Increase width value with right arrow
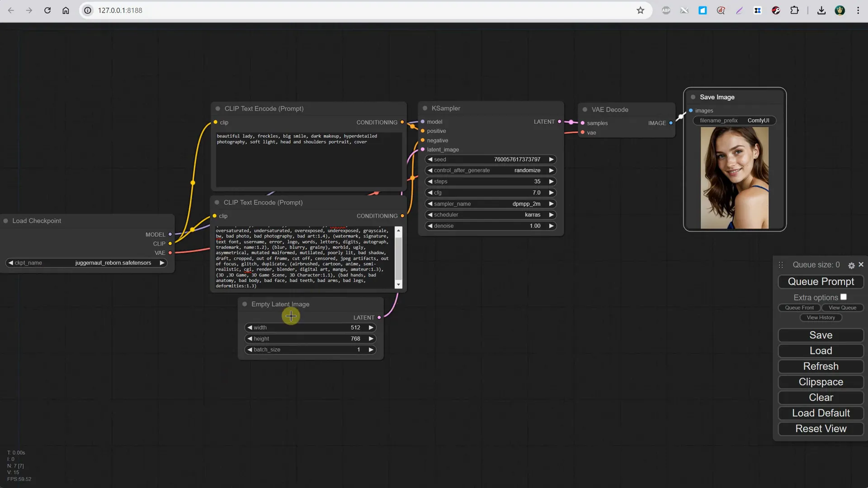The image size is (868, 488). click(371, 328)
